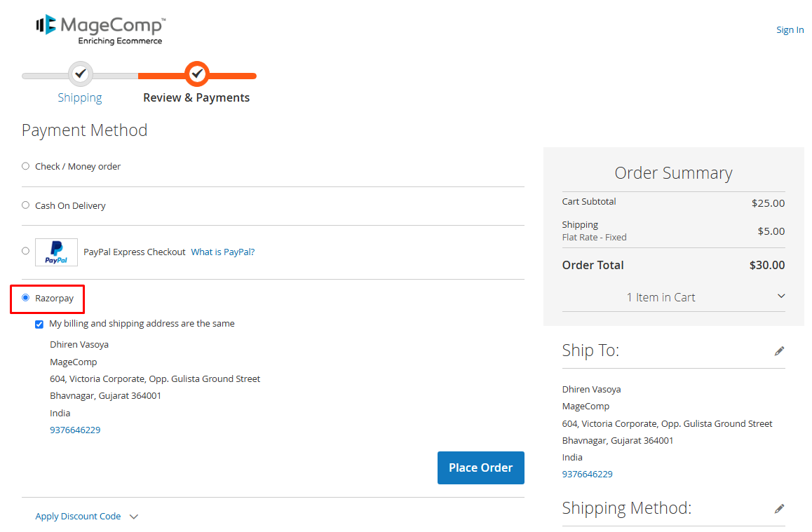The height and width of the screenshot is (532, 812).
Task: Uncheck billing and shipping address same checkbox
Action: (x=39, y=325)
